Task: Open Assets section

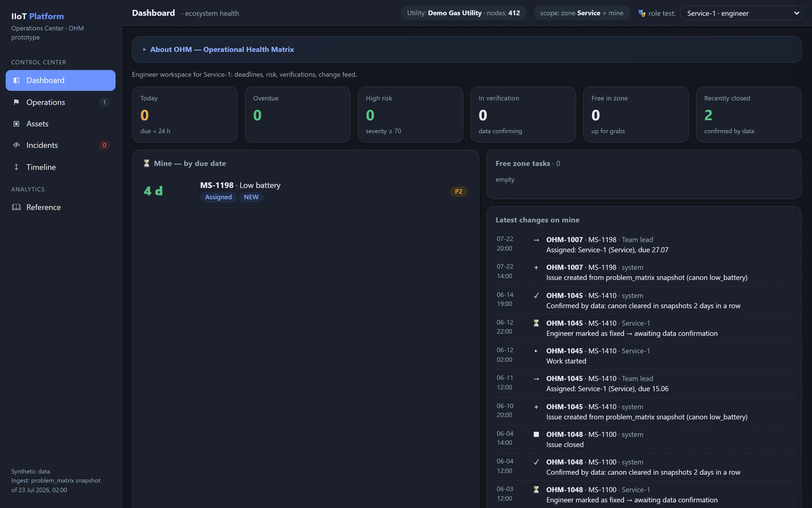Action: point(60,124)
